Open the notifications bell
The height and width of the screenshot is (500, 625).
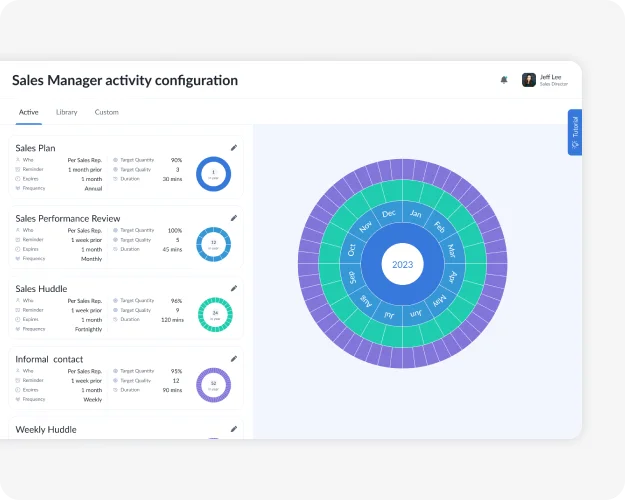tap(504, 80)
